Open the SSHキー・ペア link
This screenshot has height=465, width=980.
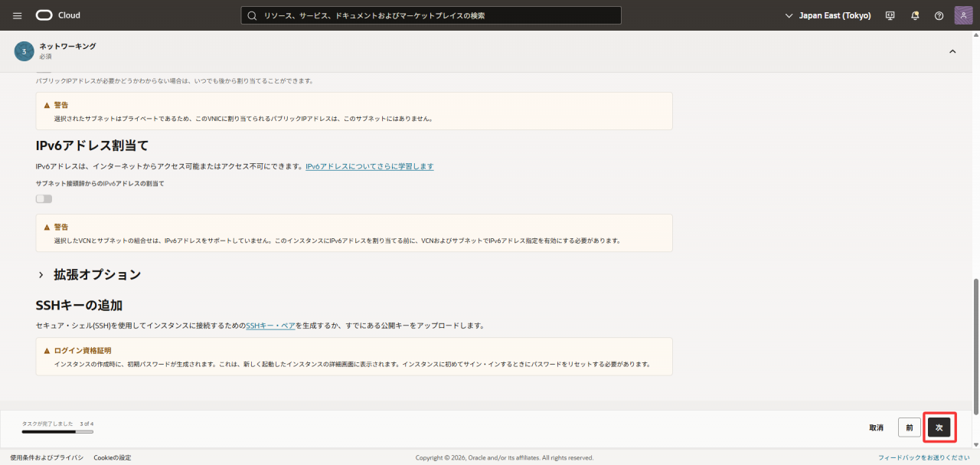[x=270, y=326]
